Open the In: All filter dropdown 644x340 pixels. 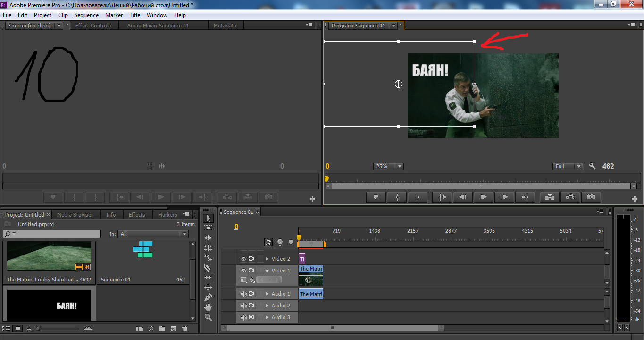click(x=153, y=234)
